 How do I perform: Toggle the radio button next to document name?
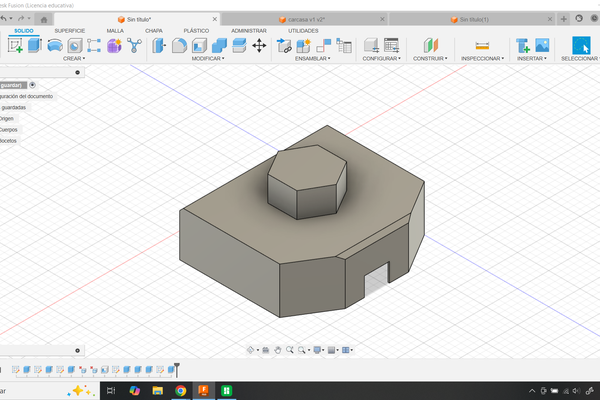click(33, 85)
